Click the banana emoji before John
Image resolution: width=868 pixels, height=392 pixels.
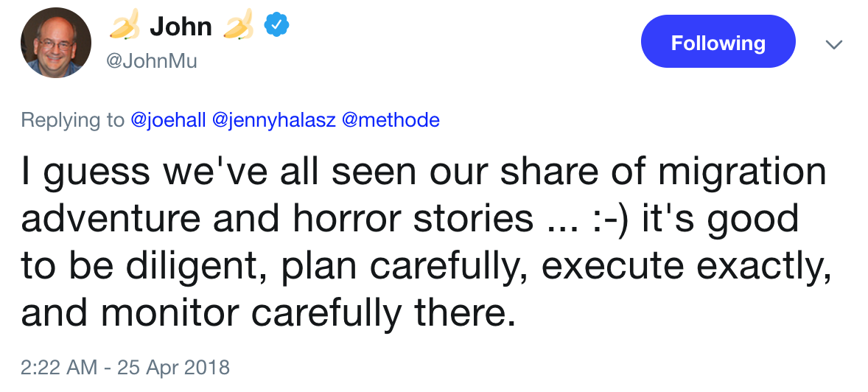tap(125, 26)
